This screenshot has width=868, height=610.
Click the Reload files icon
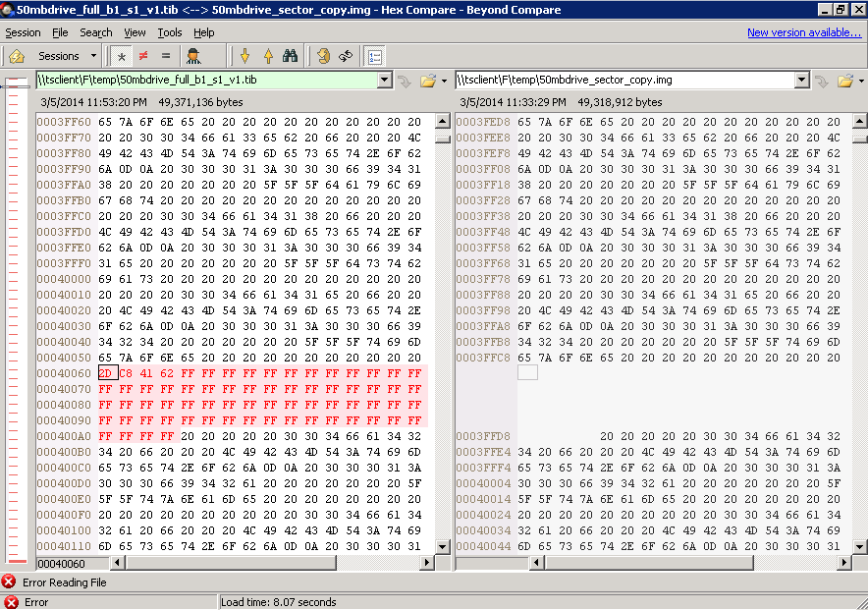click(x=323, y=56)
